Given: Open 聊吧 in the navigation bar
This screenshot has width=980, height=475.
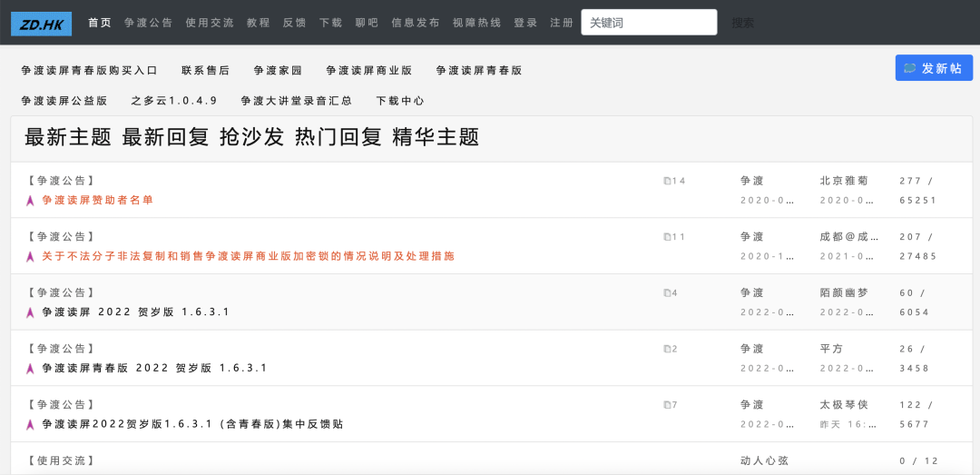Looking at the screenshot, I should (367, 23).
